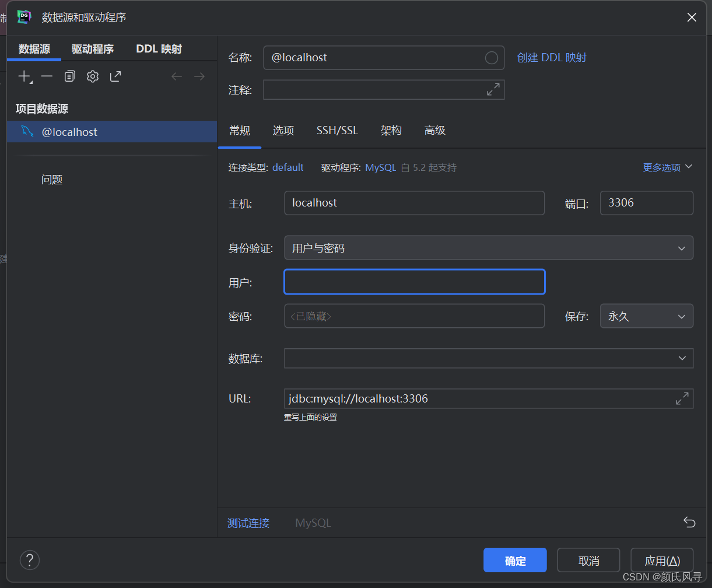The image size is (712, 588).
Task: Expand the comment field with arrows icon
Action: point(493,89)
